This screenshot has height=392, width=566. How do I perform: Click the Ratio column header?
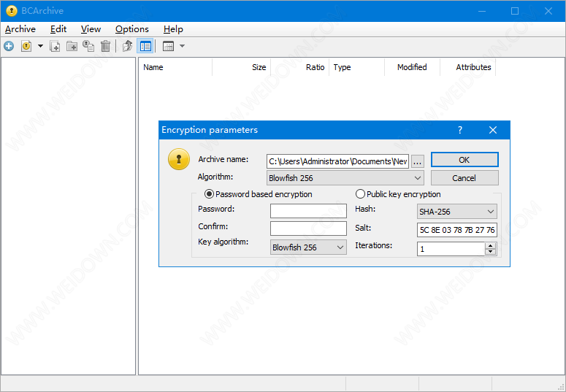click(x=299, y=67)
